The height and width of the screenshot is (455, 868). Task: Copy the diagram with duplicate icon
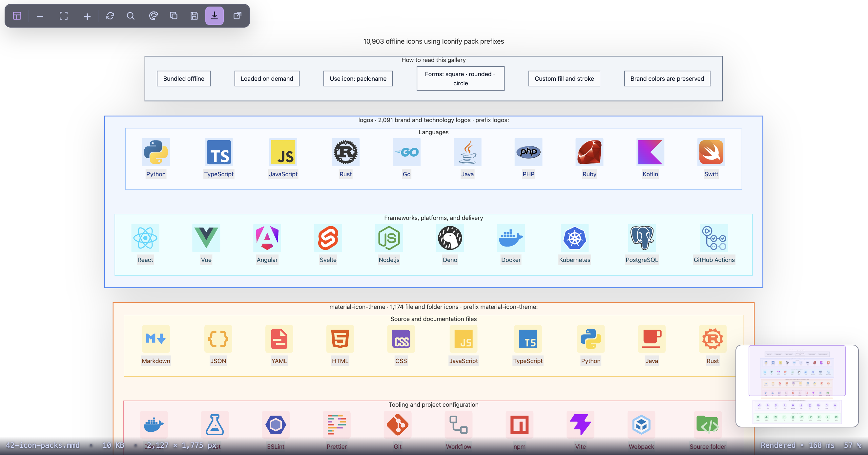[174, 16]
